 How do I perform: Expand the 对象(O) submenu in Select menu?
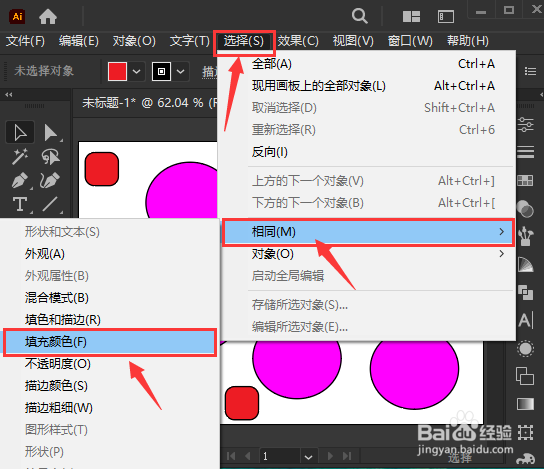[x=368, y=254]
